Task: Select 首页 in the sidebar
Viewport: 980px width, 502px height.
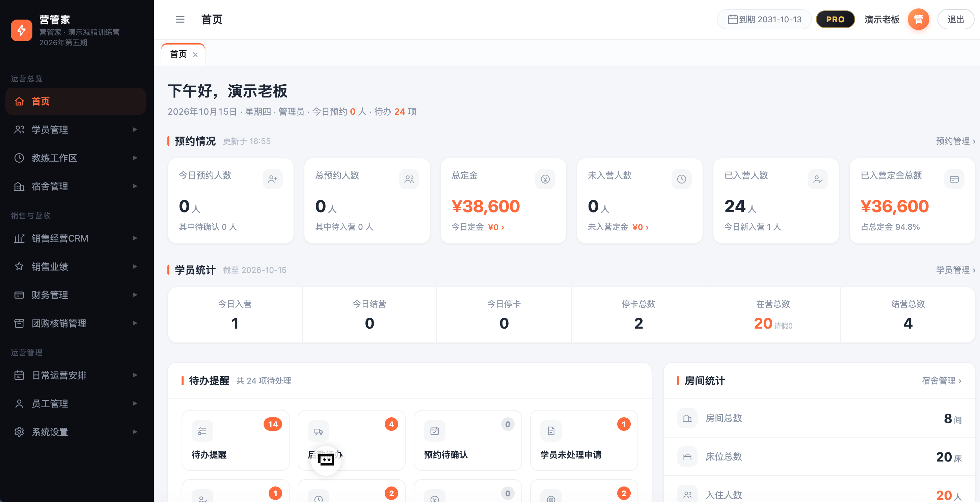Action: point(75,102)
